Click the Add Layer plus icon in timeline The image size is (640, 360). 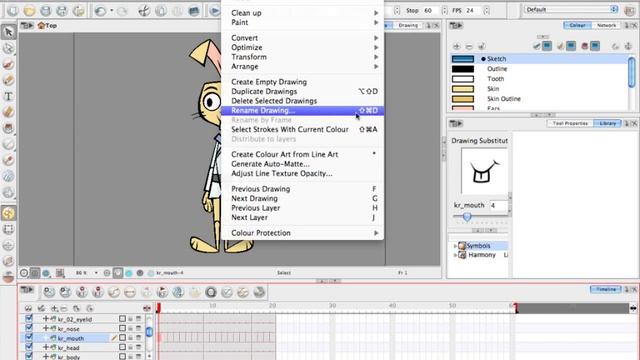click(x=54, y=308)
